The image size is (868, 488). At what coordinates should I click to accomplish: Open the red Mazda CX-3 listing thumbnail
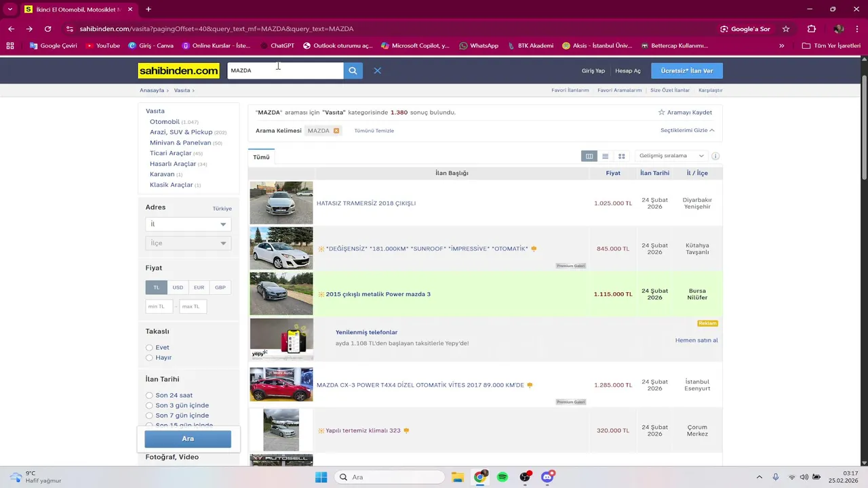[281, 384]
